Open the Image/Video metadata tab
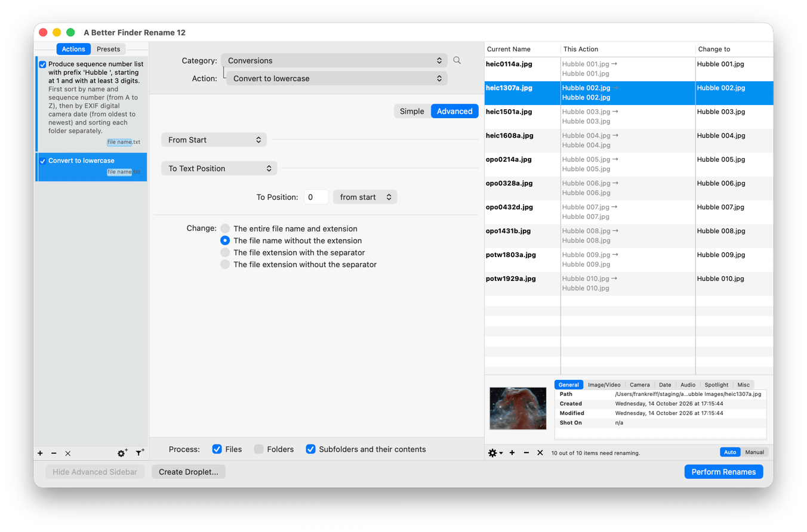This screenshot has height=532, width=807. click(x=605, y=385)
